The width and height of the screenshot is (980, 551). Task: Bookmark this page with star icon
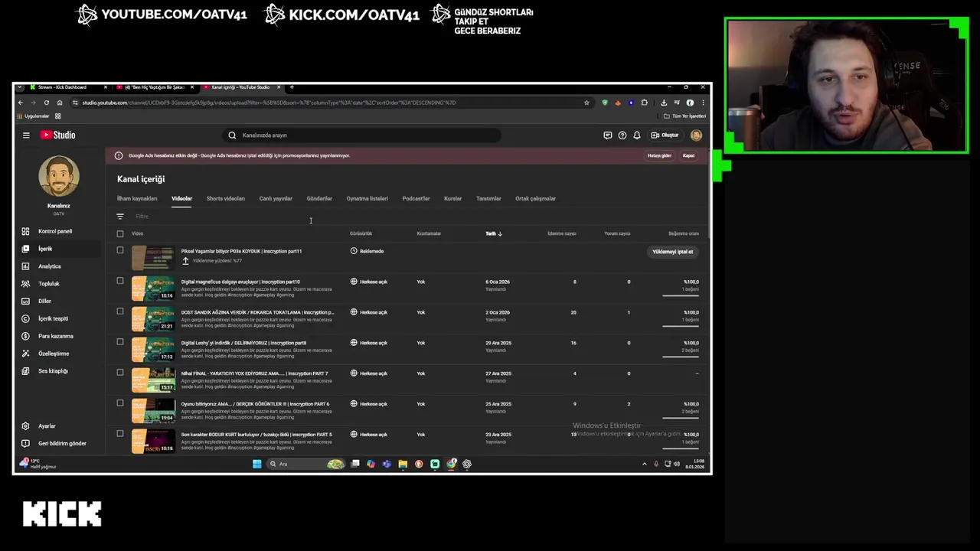pos(586,103)
